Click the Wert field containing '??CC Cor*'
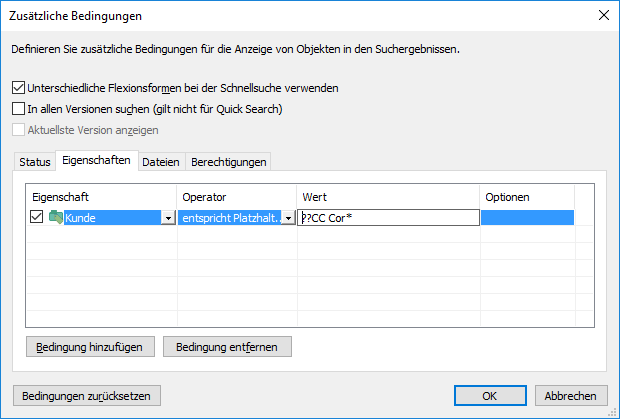 coord(388,218)
